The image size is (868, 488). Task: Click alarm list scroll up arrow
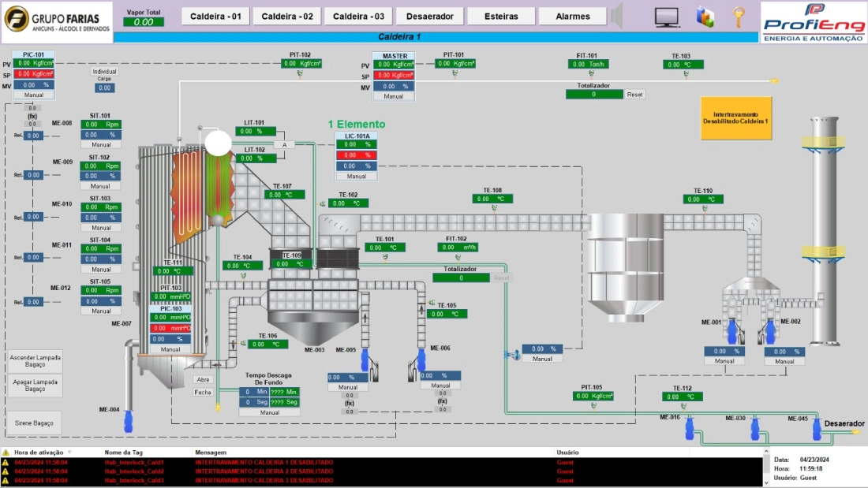tap(766, 452)
